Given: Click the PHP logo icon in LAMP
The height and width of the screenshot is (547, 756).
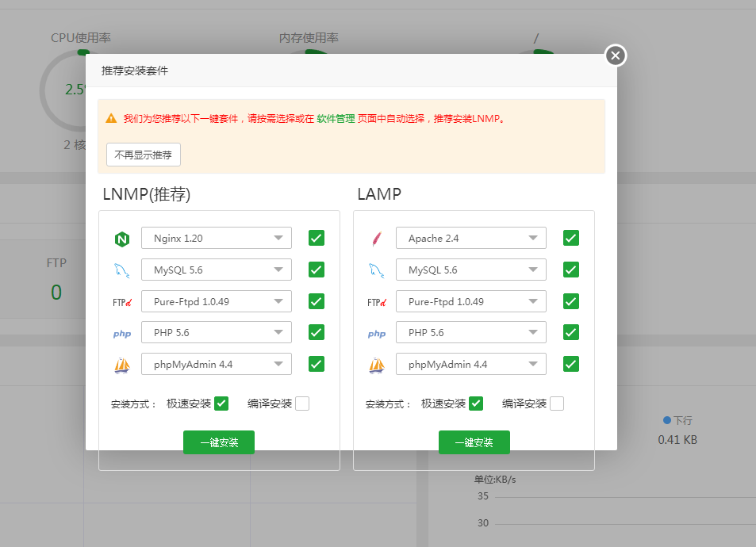Looking at the screenshot, I should click(377, 334).
